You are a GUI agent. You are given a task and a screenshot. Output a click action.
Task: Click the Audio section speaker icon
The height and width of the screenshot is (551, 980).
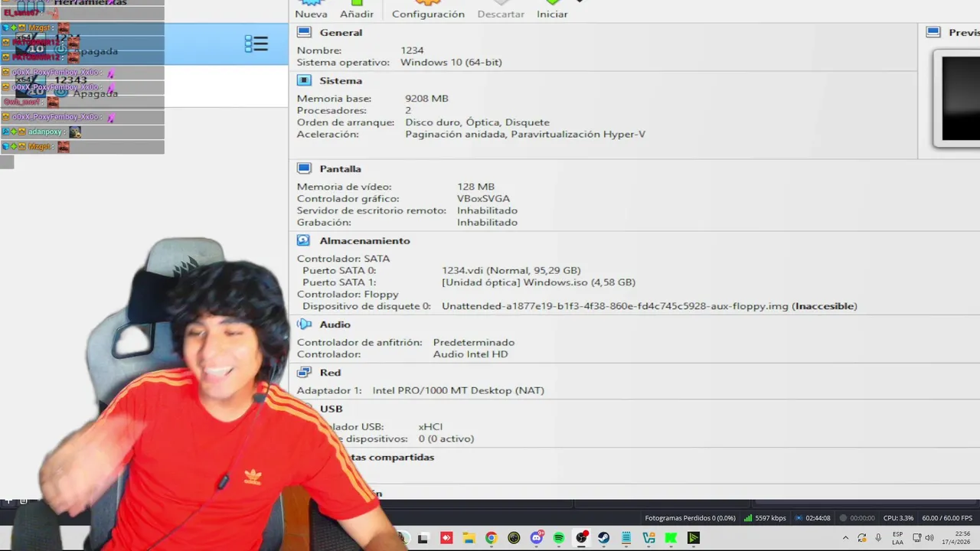point(304,324)
